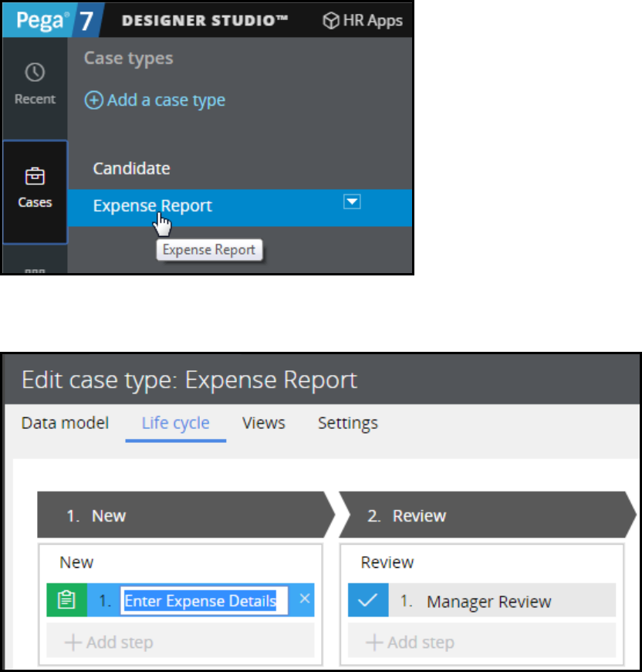The image size is (642, 672).
Task: Click the Edit case type: Expense Report title
Action: tap(189, 380)
